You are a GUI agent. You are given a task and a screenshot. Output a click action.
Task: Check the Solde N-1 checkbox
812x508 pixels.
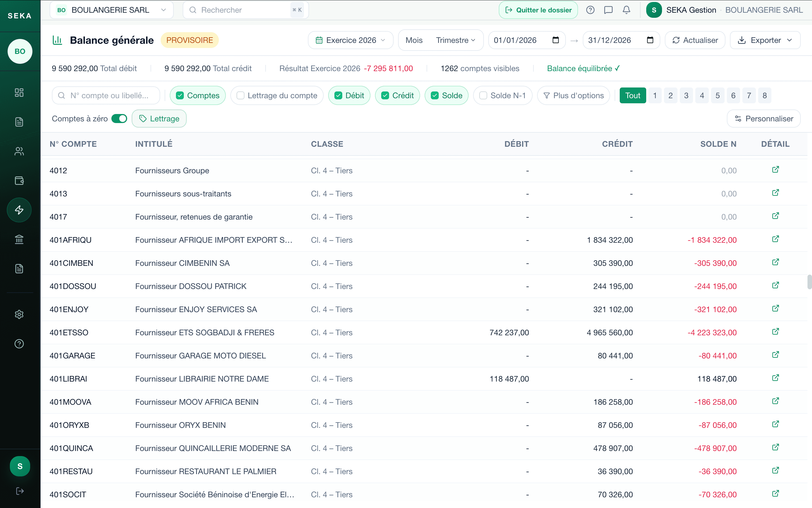click(483, 96)
